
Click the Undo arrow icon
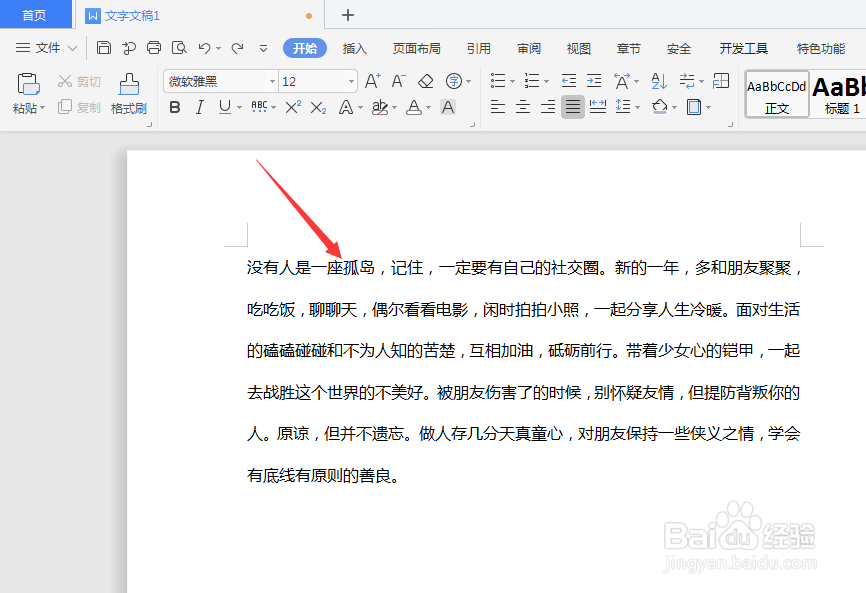[x=206, y=47]
